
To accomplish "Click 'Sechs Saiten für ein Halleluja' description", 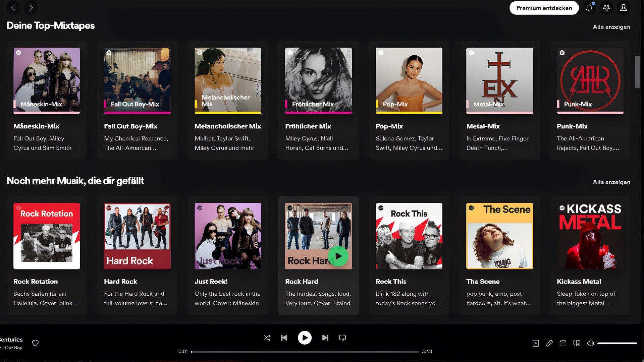I will pyautogui.click(x=47, y=298).
